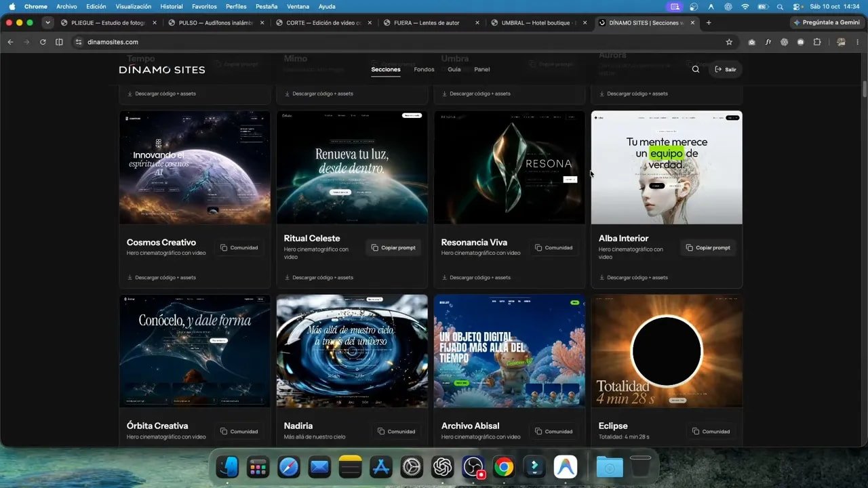Click the Pregúntale a Gemini button
868x488 pixels.
point(826,22)
